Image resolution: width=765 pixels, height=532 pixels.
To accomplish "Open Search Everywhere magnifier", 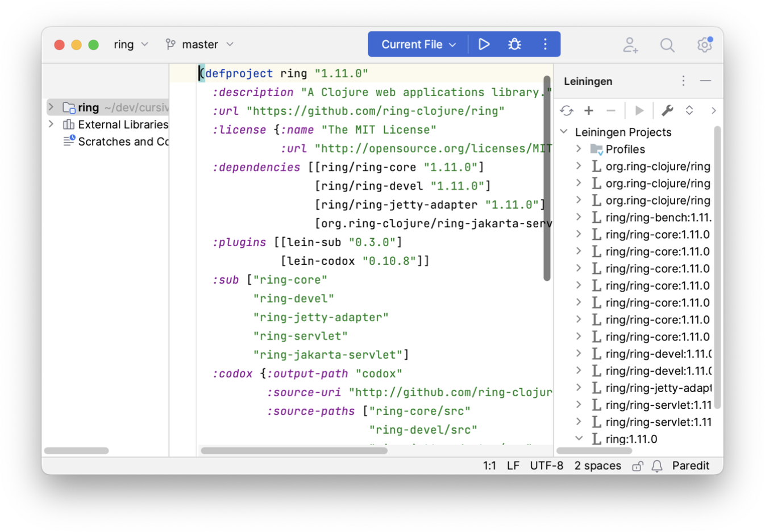I will click(667, 45).
